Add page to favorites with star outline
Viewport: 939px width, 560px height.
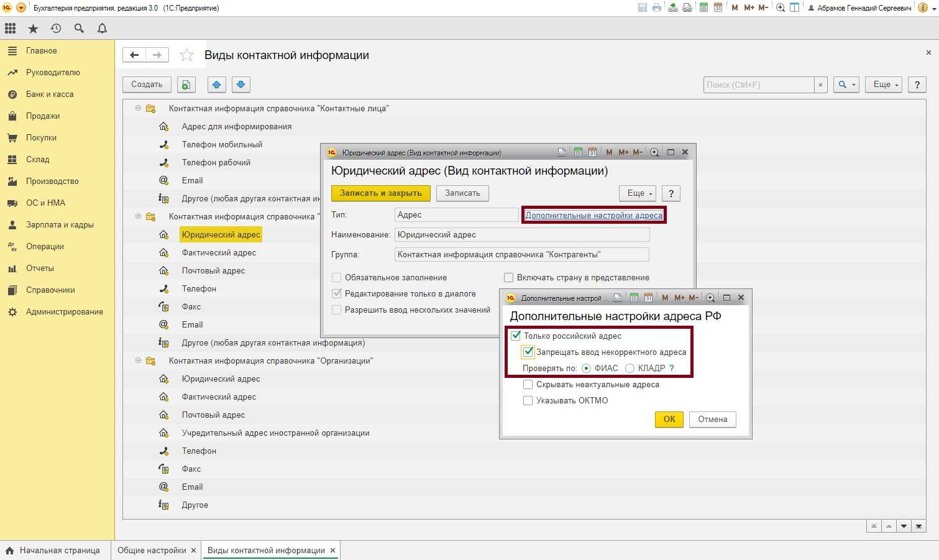186,55
